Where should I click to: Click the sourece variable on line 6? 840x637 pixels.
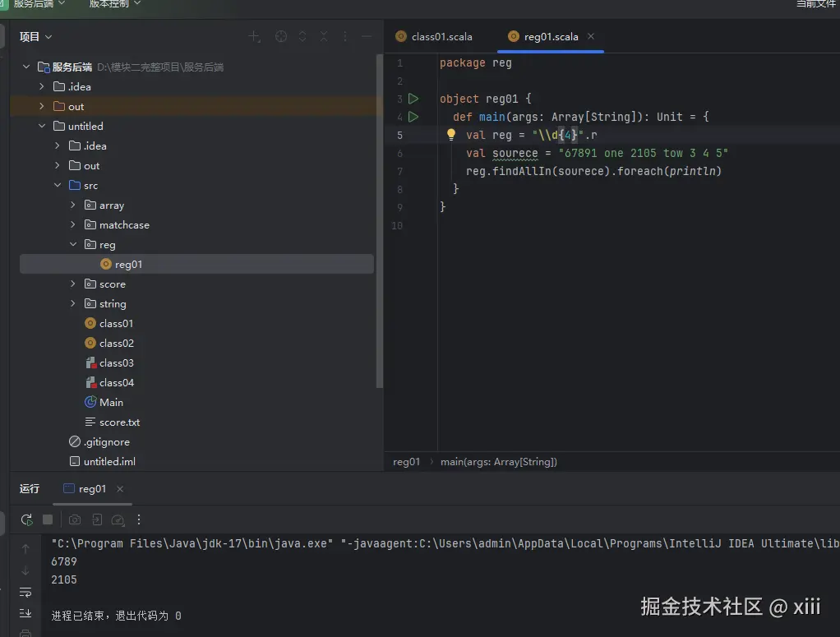tap(515, 153)
